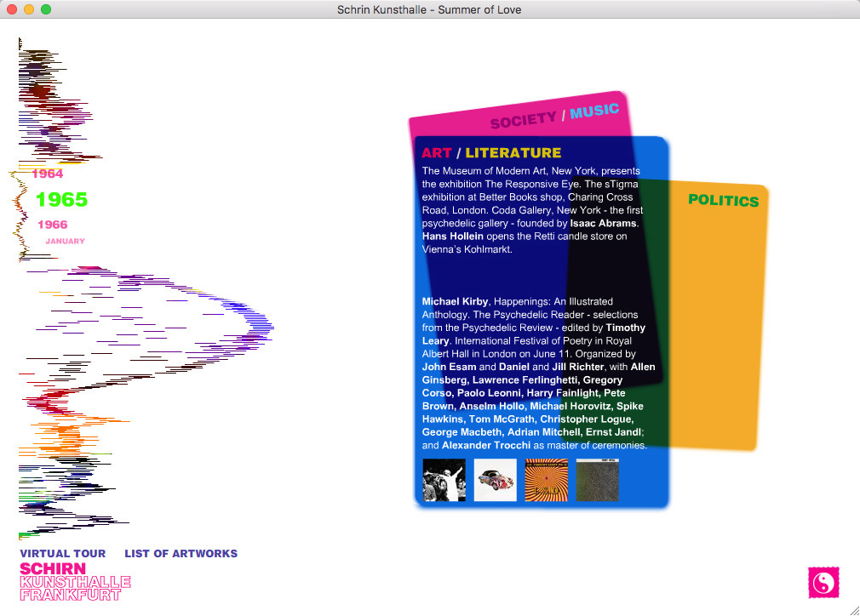Open the black-and-white crowd photo thumbnail
Viewport: 860px width, 616px height.
(x=444, y=480)
